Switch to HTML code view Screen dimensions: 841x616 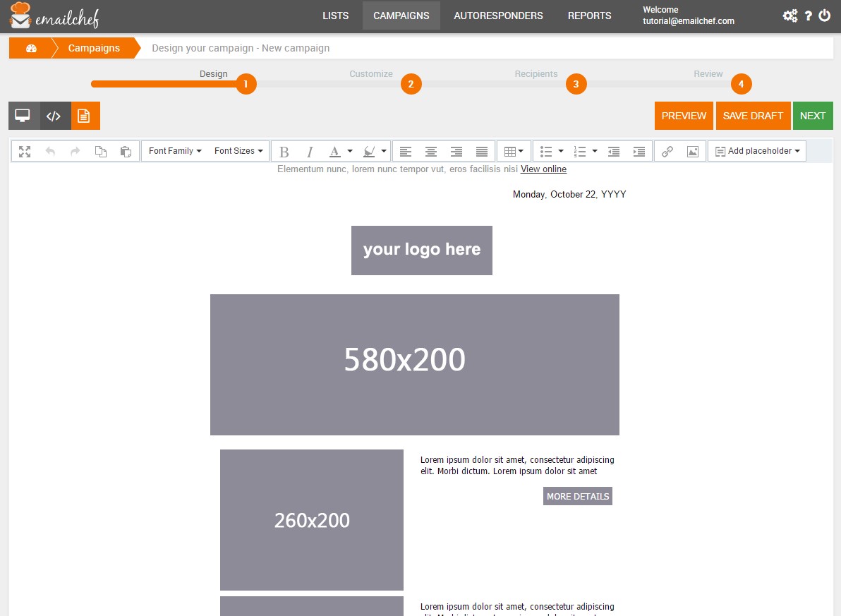tap(55, 116)
